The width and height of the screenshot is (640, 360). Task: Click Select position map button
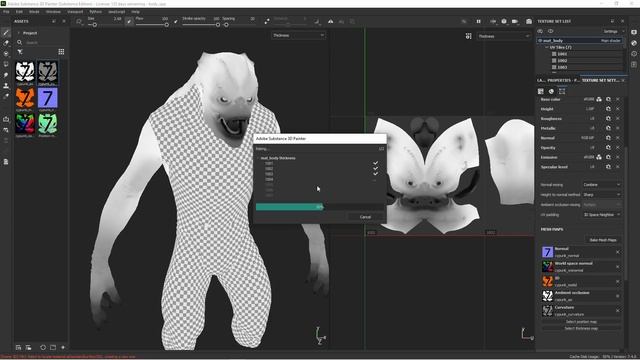point(580,322)
